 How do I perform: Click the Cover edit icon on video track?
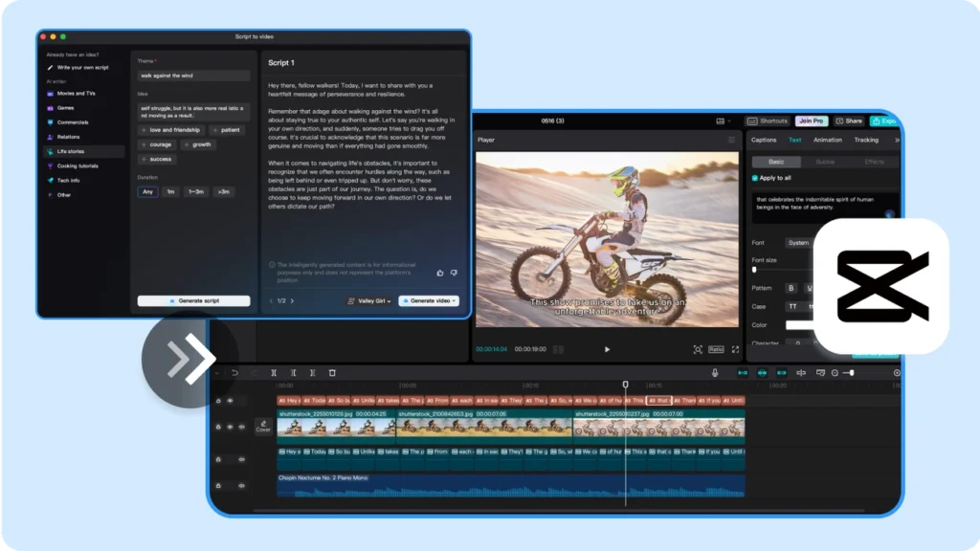pyautogui.click(x=263, y=426)
